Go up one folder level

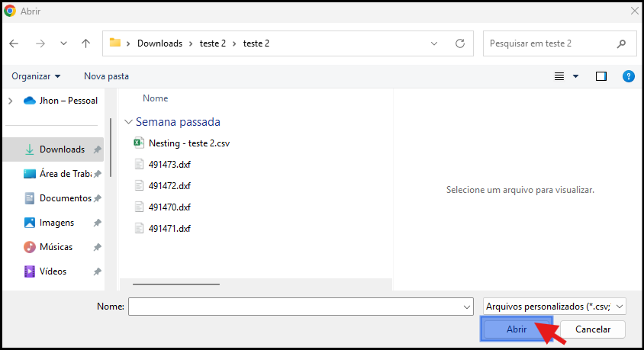click(85, 43)
